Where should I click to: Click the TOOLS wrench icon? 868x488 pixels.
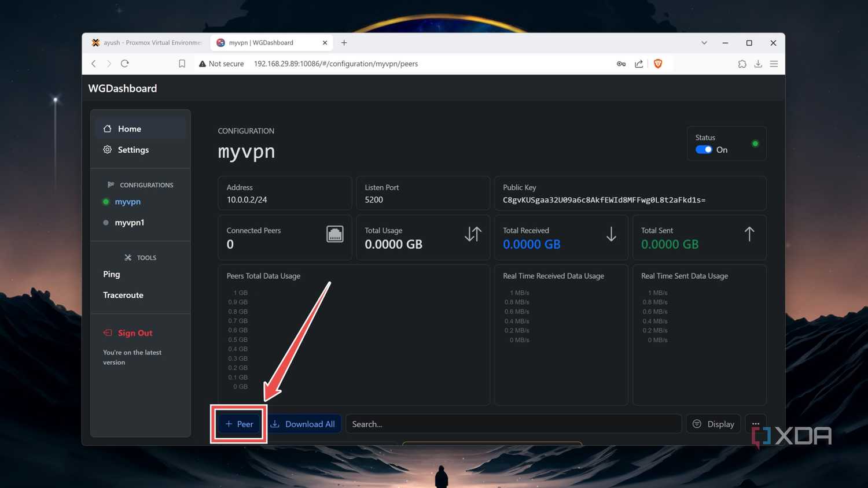click(x=128, y=258)
